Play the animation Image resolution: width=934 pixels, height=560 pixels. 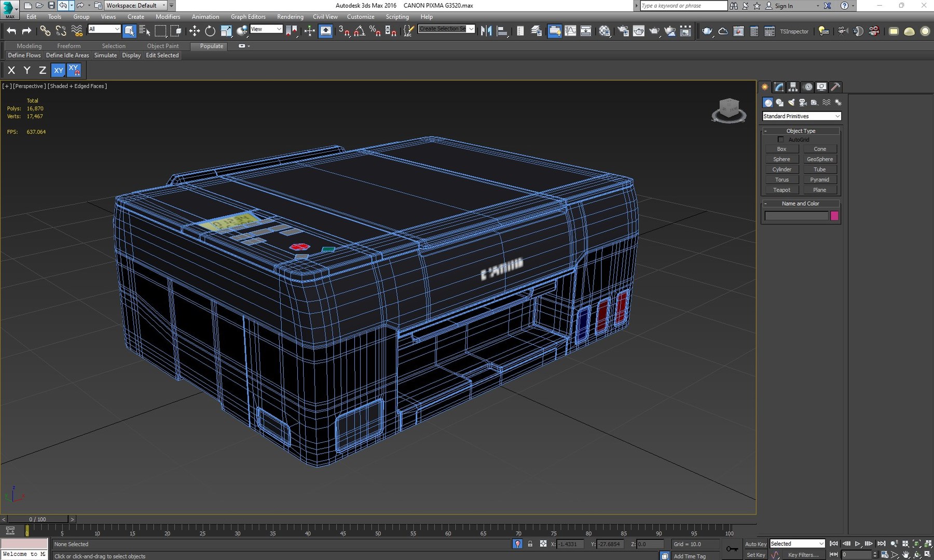point(858,543)
